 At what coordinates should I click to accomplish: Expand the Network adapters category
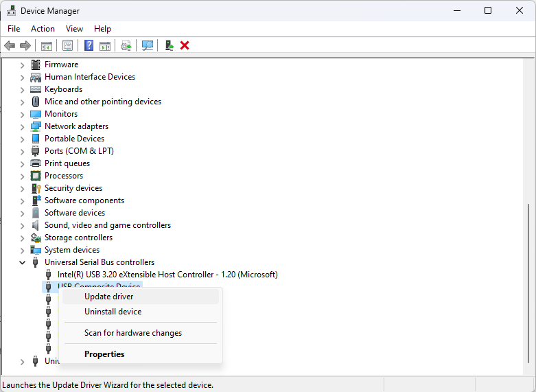22,127
